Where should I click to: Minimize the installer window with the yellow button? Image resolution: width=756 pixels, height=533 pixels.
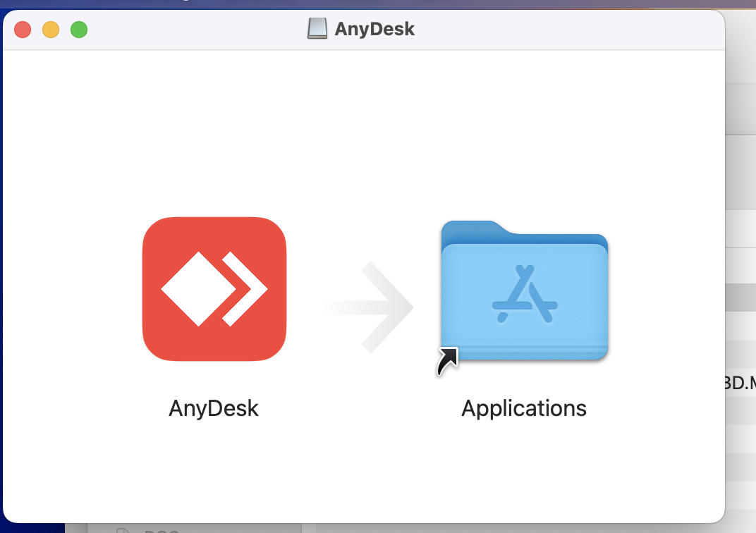(51, 30)
